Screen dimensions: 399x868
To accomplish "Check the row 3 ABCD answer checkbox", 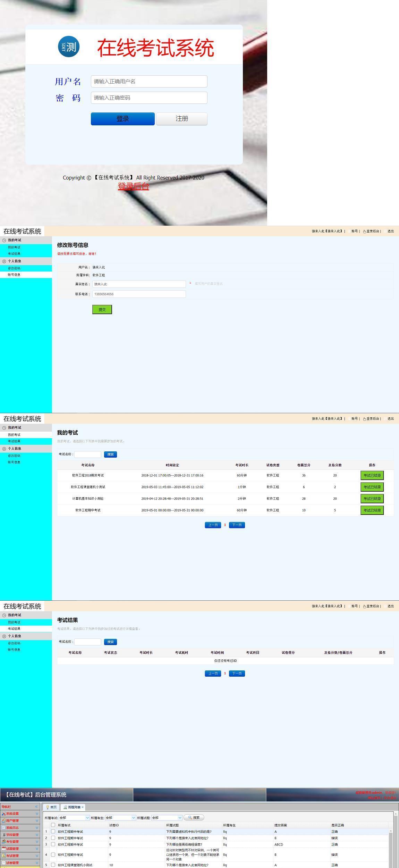I will point(53,844).
